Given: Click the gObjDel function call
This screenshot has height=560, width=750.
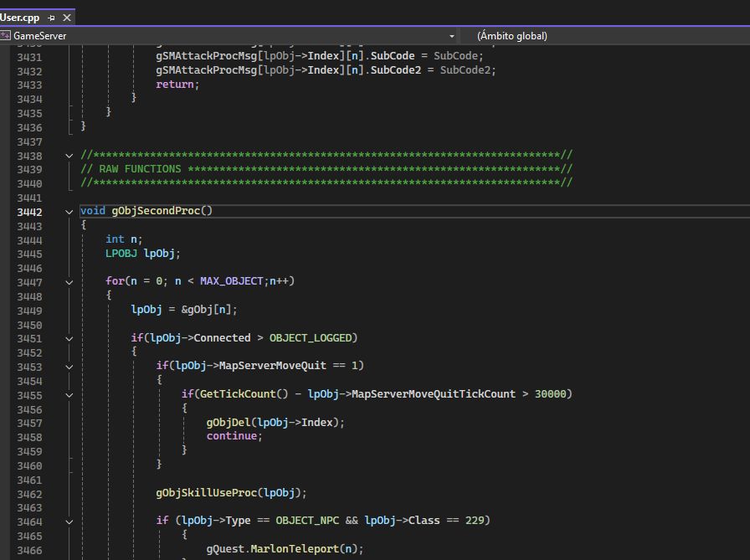Looking at the screenshot, I should [229, 423].
